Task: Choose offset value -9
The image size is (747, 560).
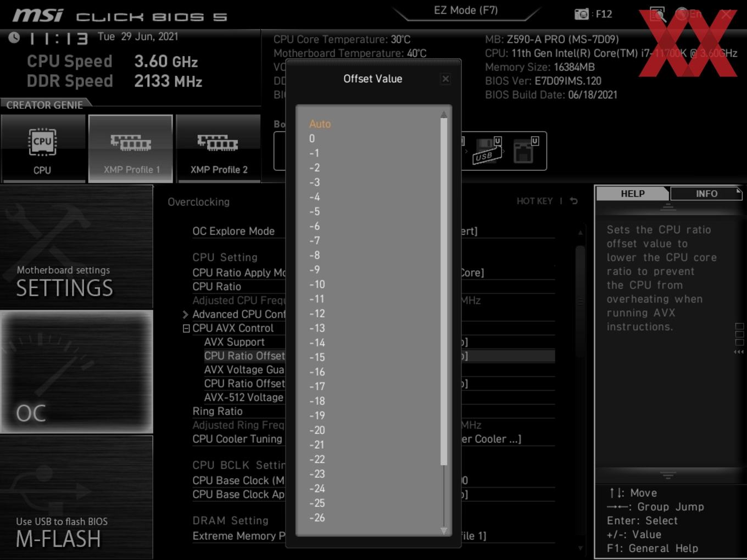Action: pos(314,270)
